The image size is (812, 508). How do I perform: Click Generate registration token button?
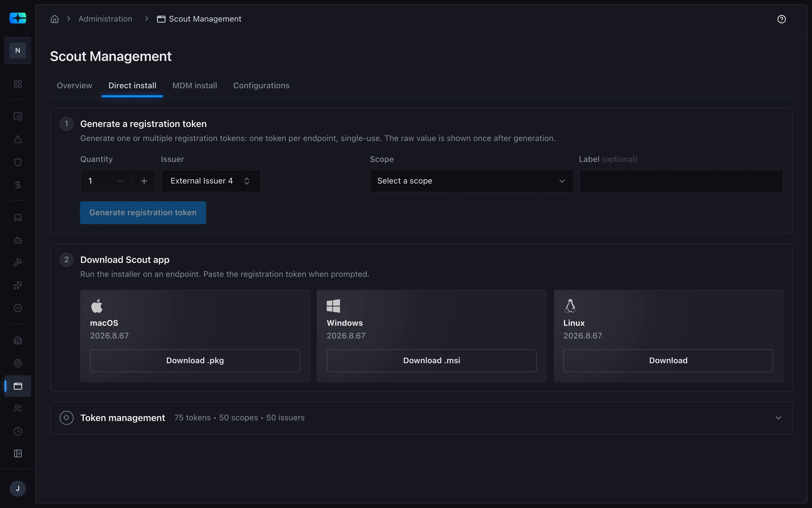[x=143, y=213]
